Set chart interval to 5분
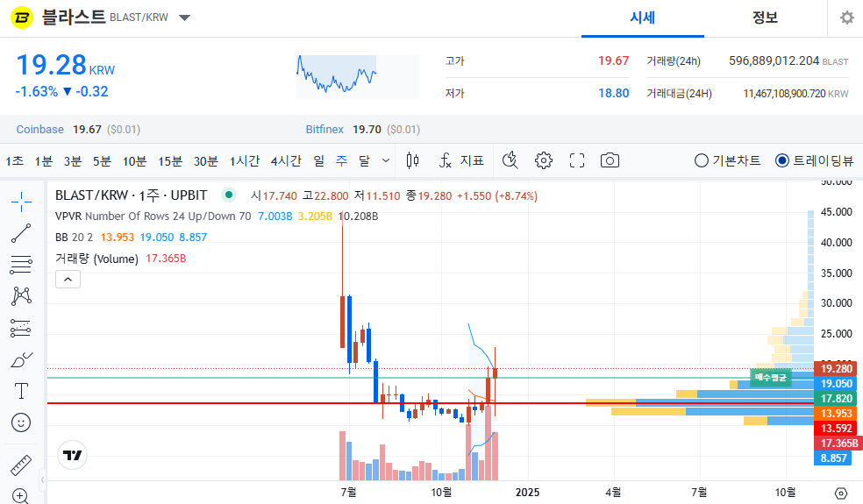Image resolution: width=863 pixels, height=504 pixels. tap(102, 160)
